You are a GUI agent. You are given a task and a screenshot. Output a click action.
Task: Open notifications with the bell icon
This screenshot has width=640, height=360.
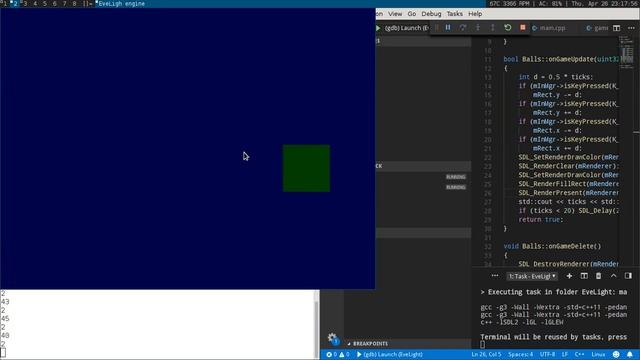click(x=630, y=354)
